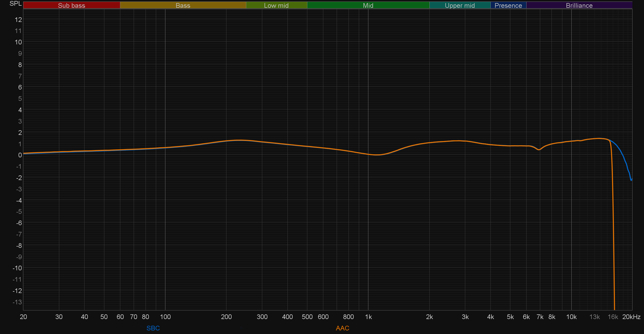Click the 20kHz frequency axis label

631,317
